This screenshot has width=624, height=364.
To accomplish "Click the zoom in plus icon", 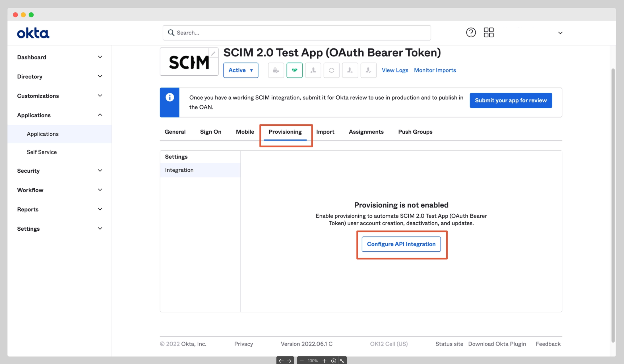I will click(x=324, y=361).
